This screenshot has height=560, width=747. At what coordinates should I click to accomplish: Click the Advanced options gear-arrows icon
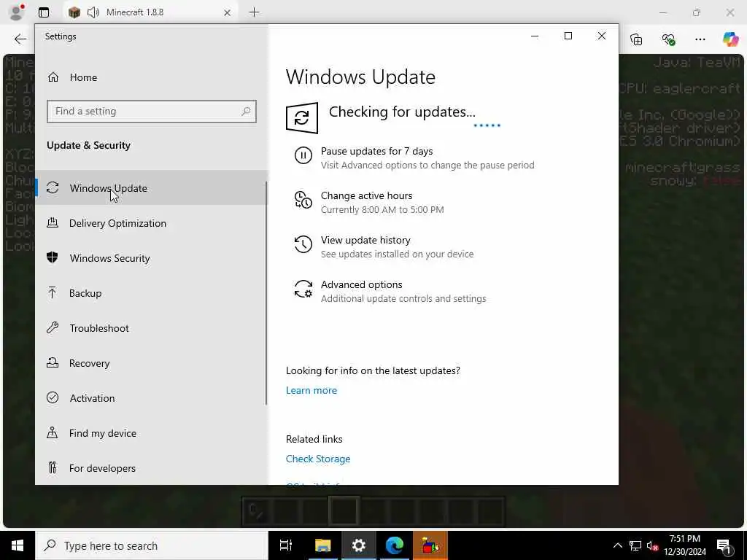pos(303,289)
